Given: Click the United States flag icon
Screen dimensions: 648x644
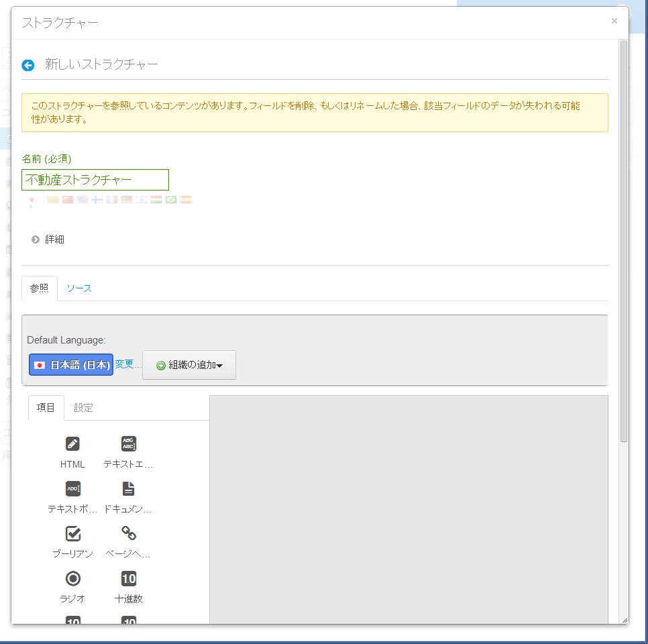Looking at the screenshot, I should (83, 200).
